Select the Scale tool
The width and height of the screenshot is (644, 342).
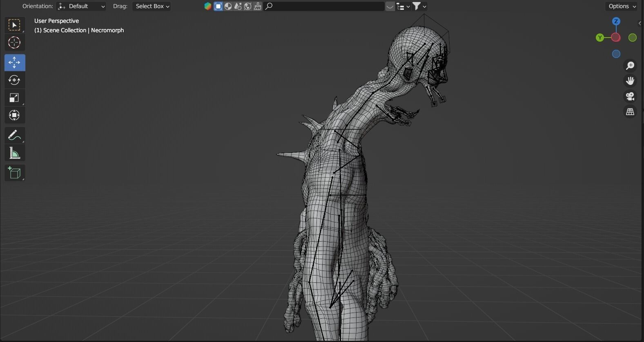click(x=15, y=98)
